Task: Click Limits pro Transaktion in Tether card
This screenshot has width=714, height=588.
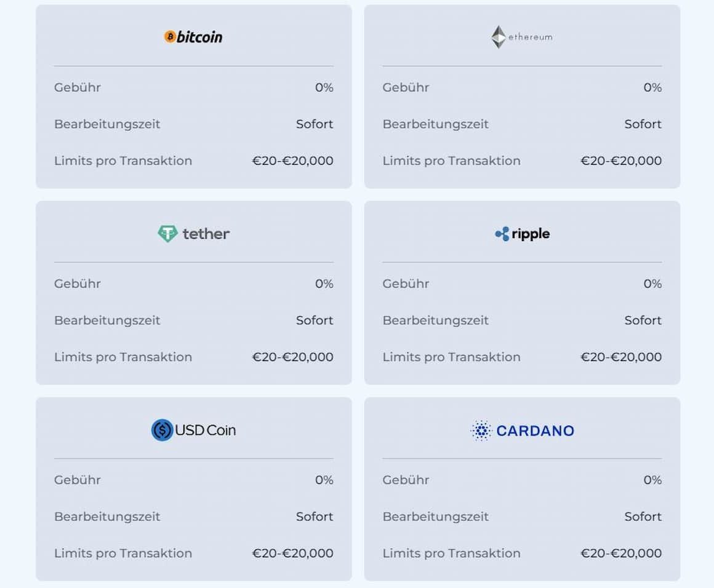Action: [123, 357]
